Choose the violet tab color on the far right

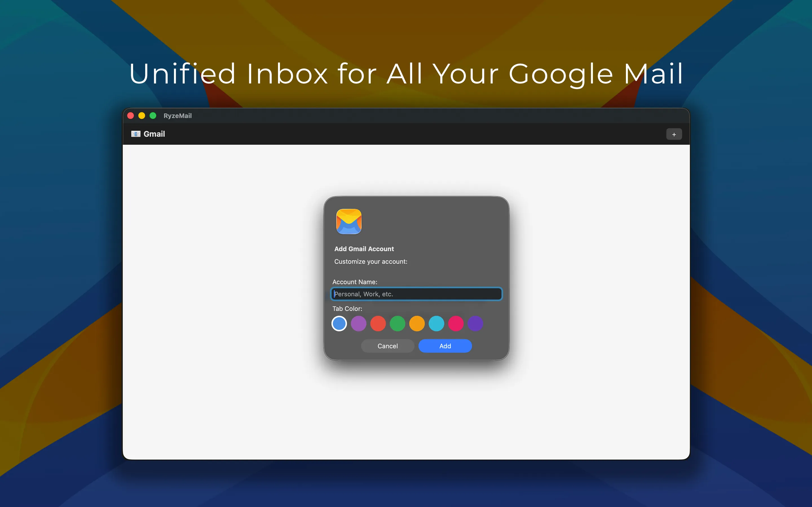[x=475, y=323]
